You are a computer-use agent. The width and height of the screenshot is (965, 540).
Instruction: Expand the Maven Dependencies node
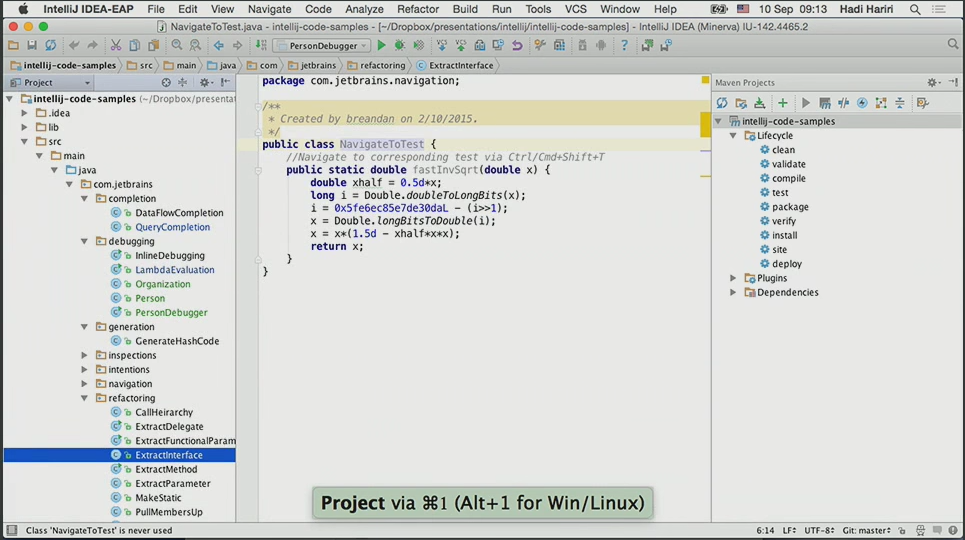[x=733, y=292]
